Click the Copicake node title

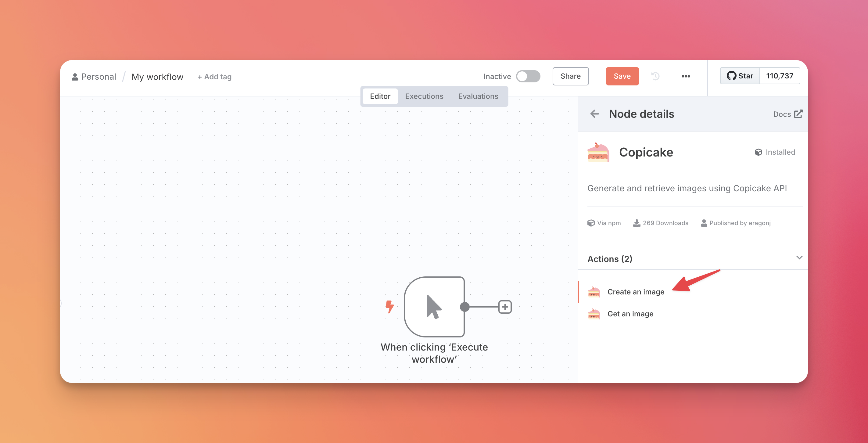[646, 152]
